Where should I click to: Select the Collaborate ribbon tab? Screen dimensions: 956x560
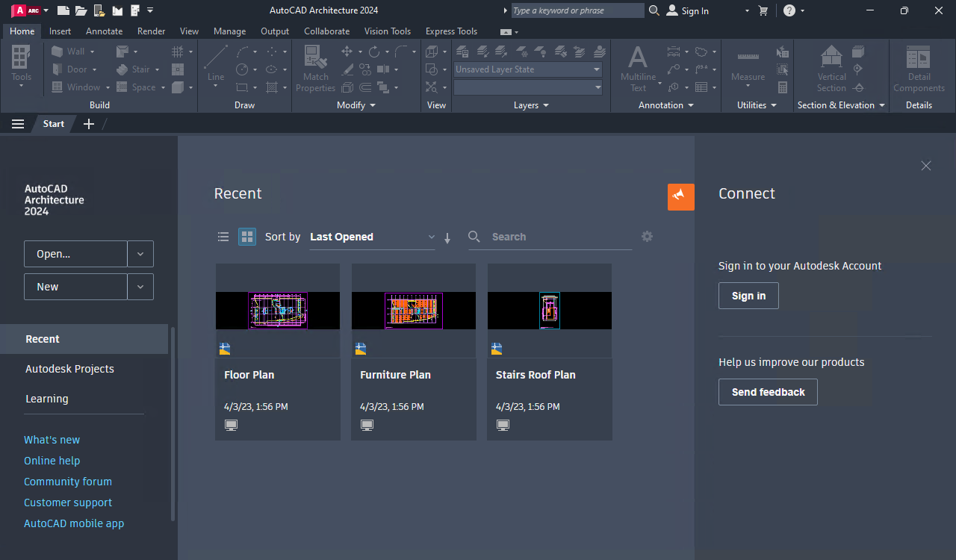tap(326, 31)
